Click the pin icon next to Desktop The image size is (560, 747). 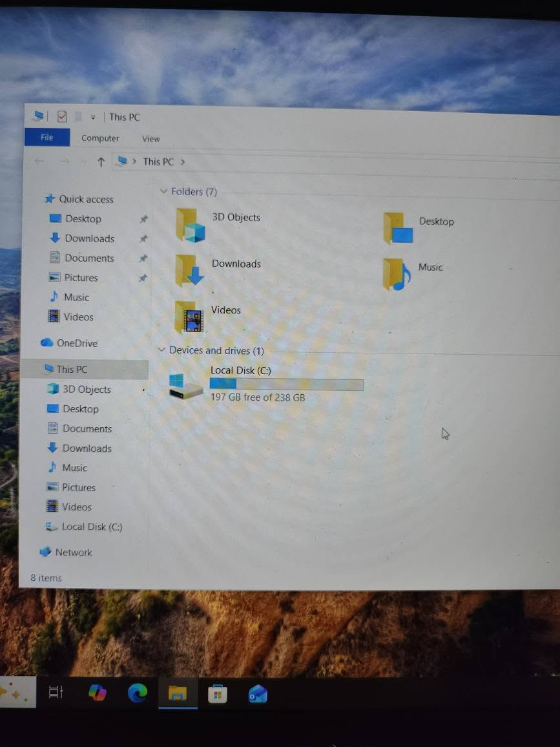(143, 219)
